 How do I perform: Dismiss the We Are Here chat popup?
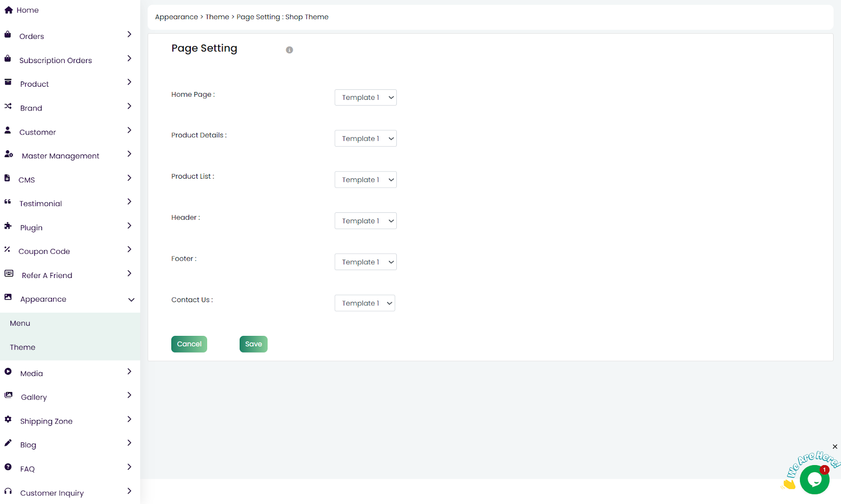835,447
